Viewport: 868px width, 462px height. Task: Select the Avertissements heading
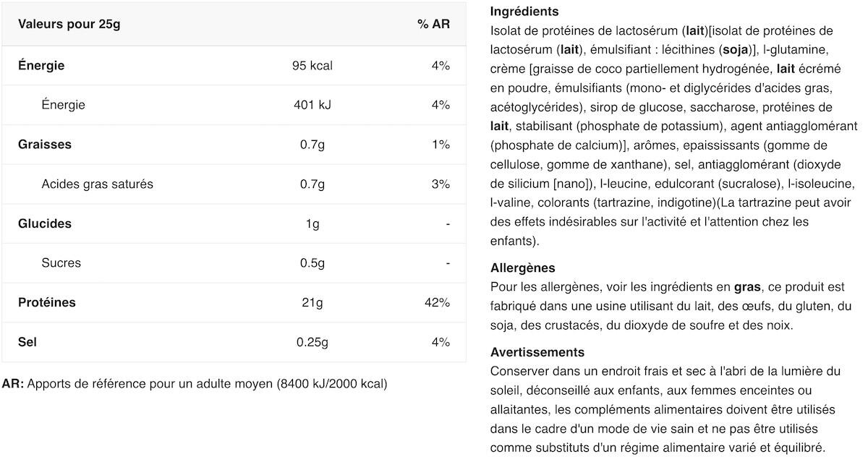pyautogui.click(x=537, y=352)
